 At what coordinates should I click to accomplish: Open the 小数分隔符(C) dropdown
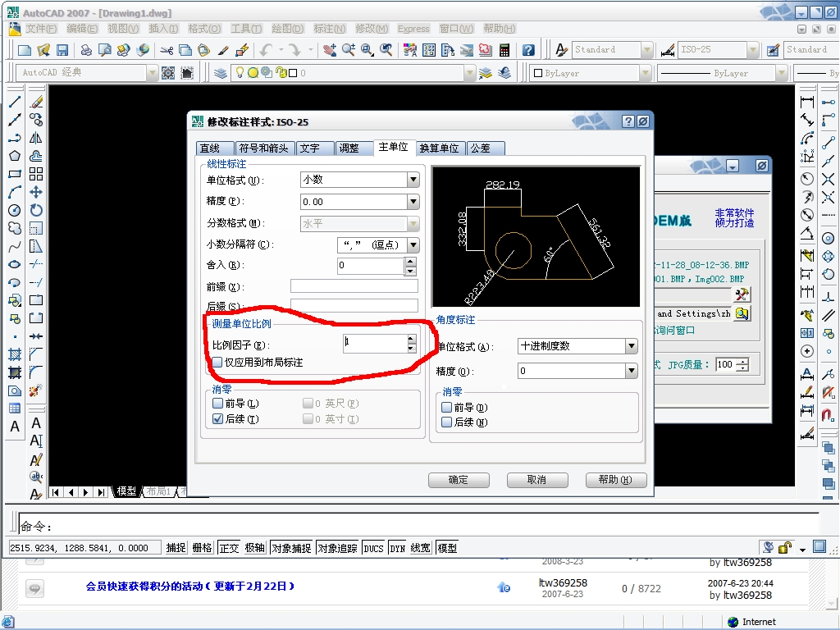(x=413, y=245)
